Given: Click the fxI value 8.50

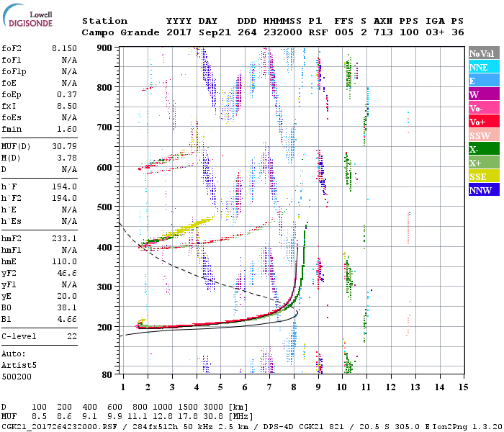Looking at the screenshot, I should [67, 106].
